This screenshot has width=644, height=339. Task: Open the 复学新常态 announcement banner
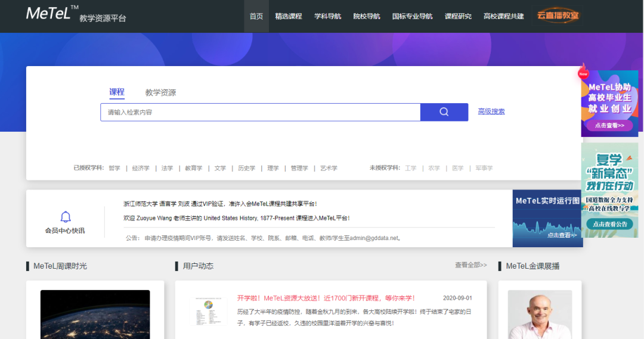click(x=609, y=189)
